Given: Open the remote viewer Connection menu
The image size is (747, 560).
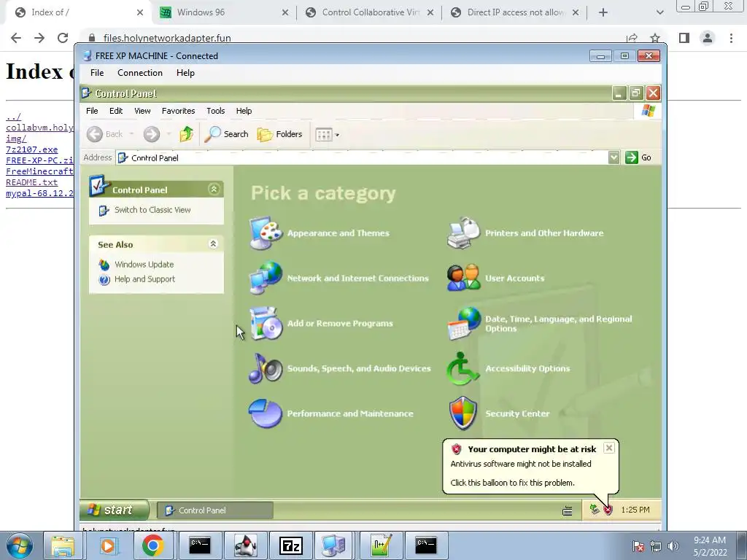Looking at the screenshot, I should pos(139,73).
